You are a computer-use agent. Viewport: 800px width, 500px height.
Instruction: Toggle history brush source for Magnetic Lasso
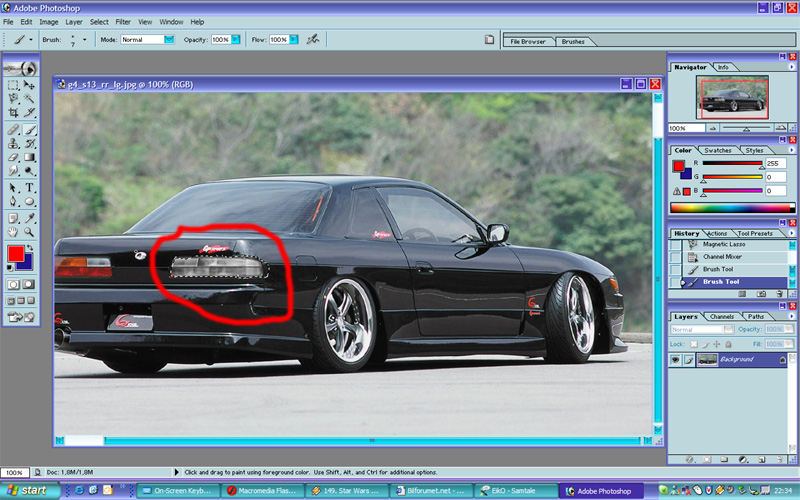click(x=675, y=244)
